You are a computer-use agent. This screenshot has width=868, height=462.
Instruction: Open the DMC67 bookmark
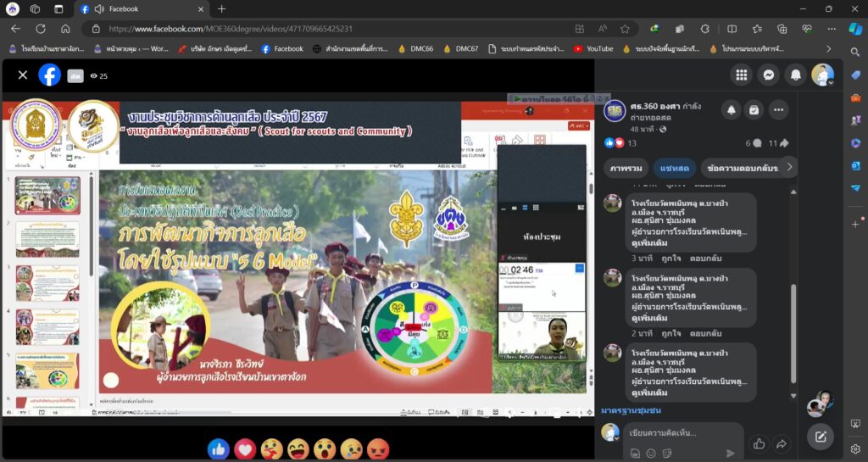tap(460, 48)
